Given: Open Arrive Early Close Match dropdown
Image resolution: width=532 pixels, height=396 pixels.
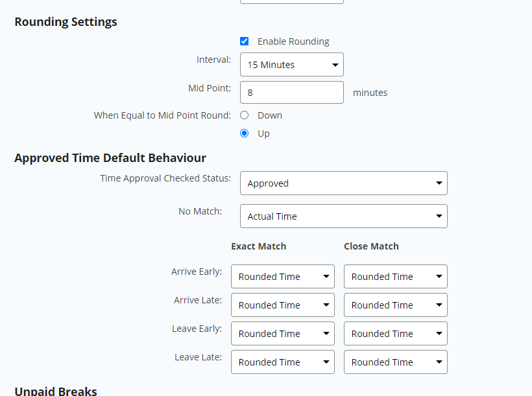Looking at the screenshot, I should coord(396,276).
